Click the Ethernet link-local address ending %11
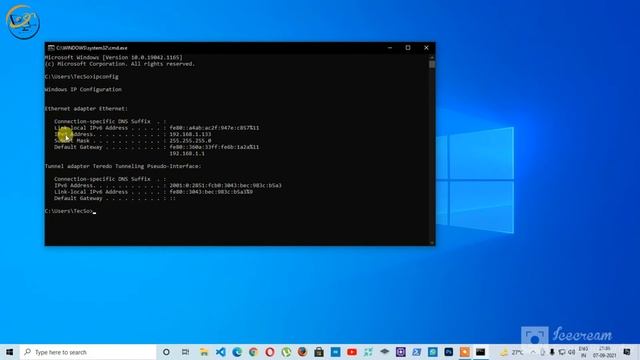 [x=214, y=128]
